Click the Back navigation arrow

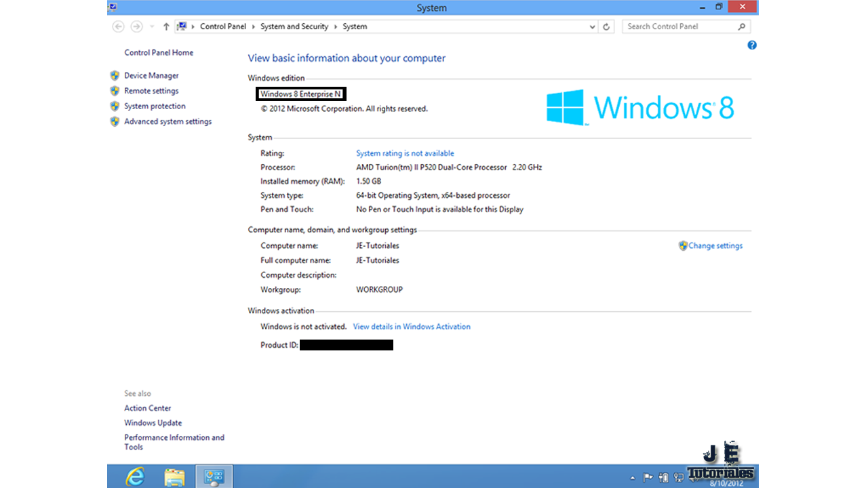pyautogui.click(x=119, y=26)
